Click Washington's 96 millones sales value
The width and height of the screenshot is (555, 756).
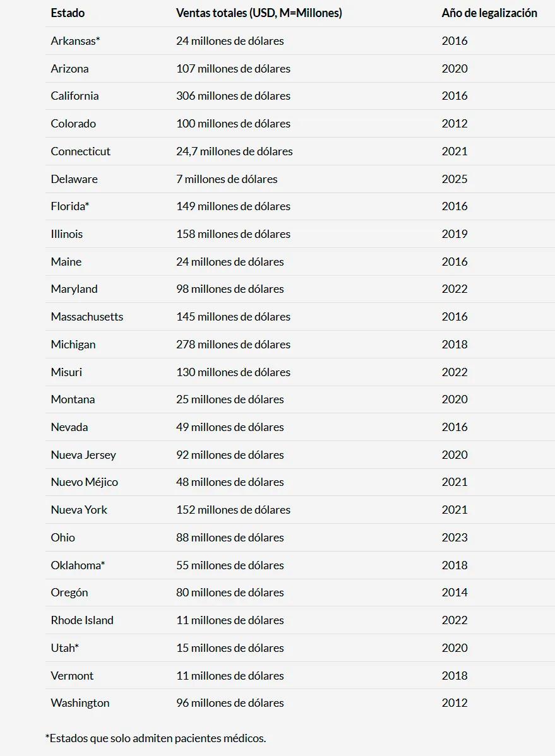(230, 703)
